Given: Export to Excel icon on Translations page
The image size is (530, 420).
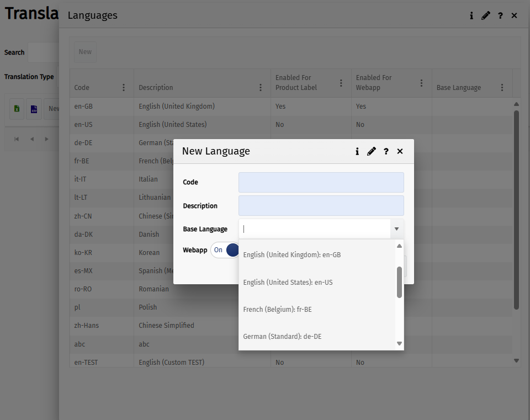Looking at the screenshot, I should pyautogui.click(x=17, y=109).
